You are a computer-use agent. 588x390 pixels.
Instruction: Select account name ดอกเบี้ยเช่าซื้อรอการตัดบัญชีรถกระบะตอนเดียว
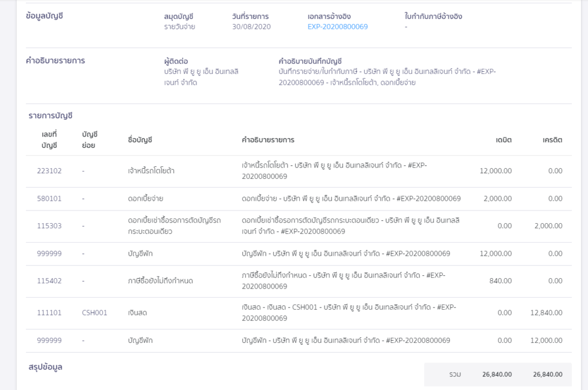click(x=175, y=226)
